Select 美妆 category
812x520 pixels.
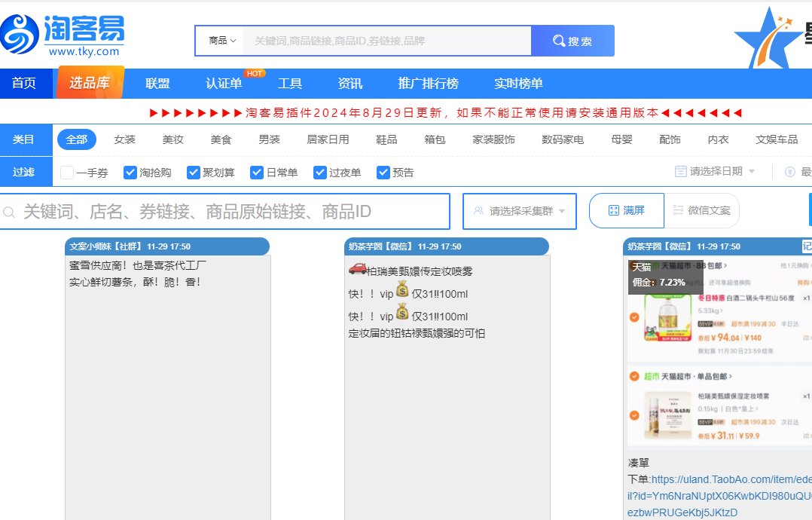click(x=173, y=139)
